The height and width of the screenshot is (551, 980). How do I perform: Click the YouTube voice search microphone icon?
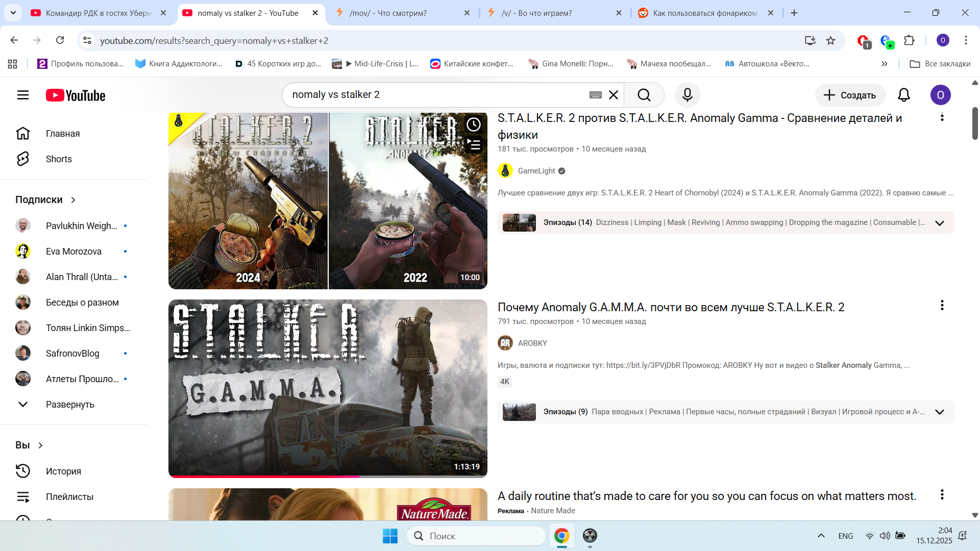coord(687,95)
